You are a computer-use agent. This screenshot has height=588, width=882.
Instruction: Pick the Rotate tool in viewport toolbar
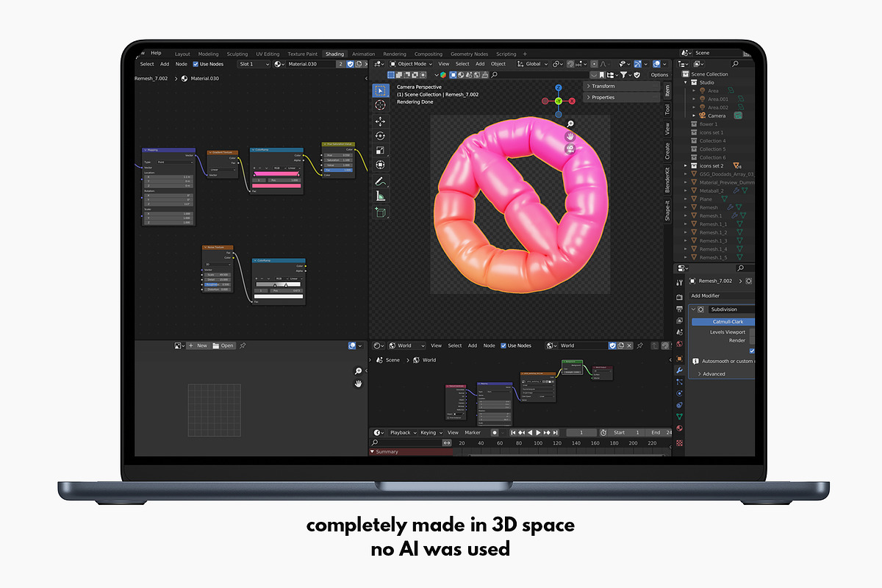pos(380,136)
